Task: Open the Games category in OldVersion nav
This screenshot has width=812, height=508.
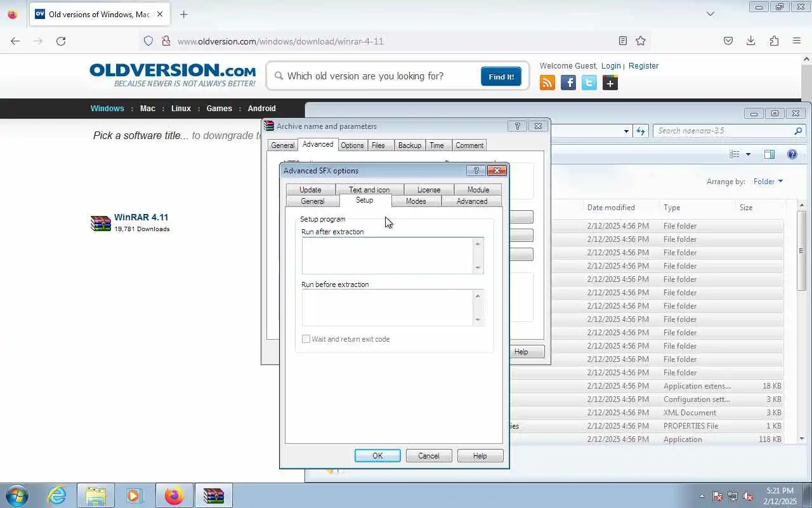Action: click(x=219, y=109)
